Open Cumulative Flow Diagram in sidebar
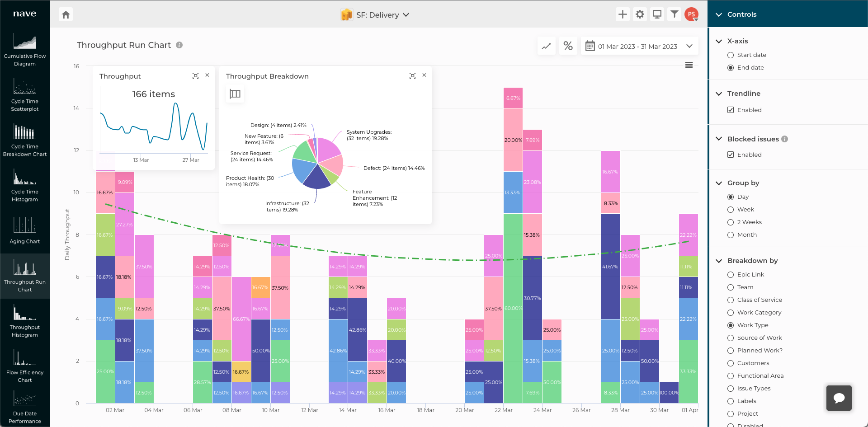 25,50
